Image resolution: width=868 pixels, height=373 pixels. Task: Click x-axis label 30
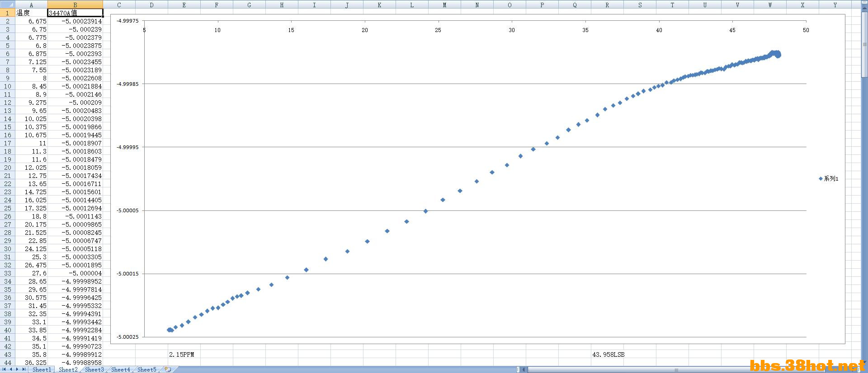tap(512, 30)
